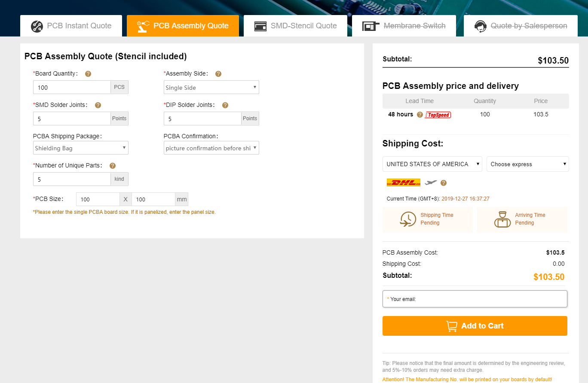
Task: Click the Number of Unique Parts help icon
Action: coord(113,166)
